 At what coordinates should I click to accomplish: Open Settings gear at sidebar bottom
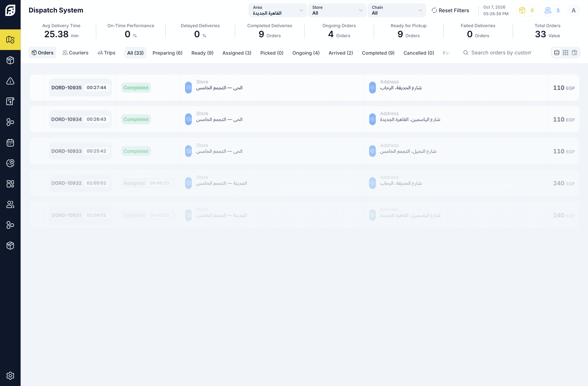(10, 376)
